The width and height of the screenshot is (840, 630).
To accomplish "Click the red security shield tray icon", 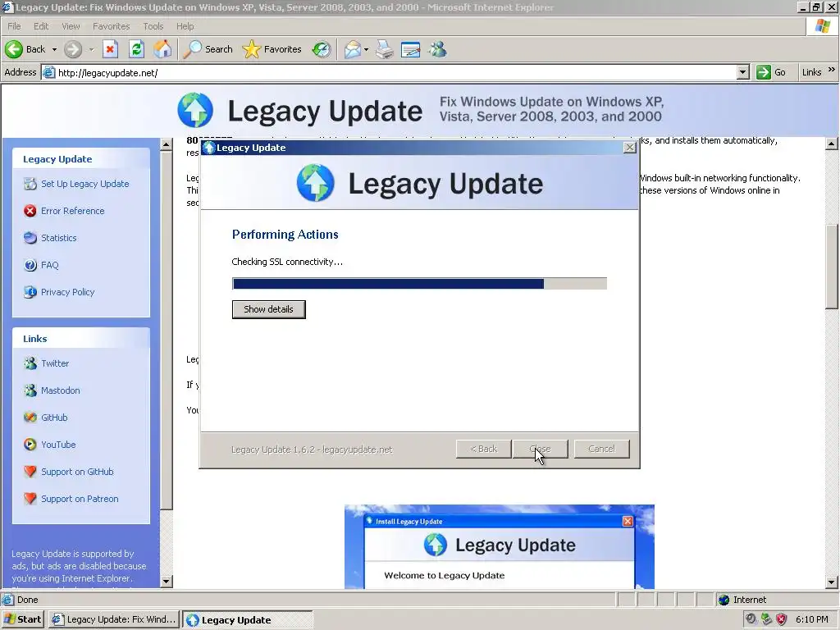I will click(782, 619).
